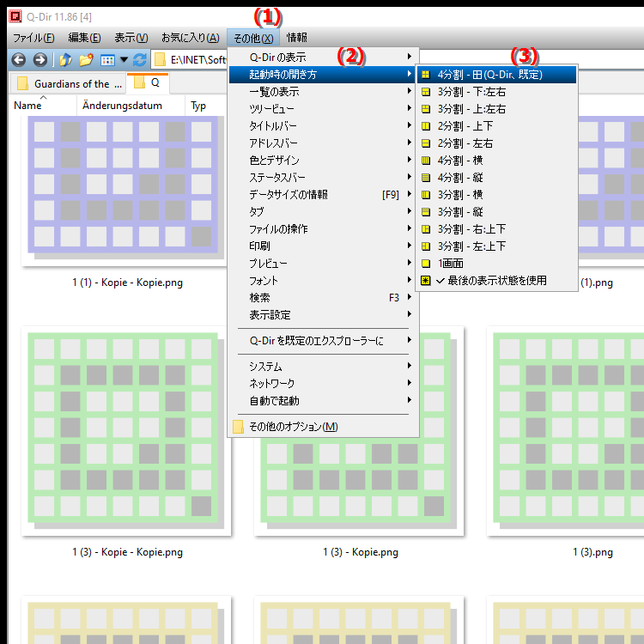Expand the ツリービュー submenu
644x644 pixels.
coord(324,109)
